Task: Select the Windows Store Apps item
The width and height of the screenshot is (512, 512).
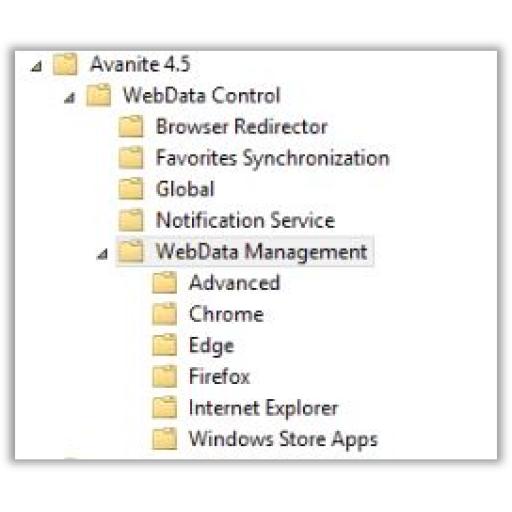Action: click(x=283, y=439)
